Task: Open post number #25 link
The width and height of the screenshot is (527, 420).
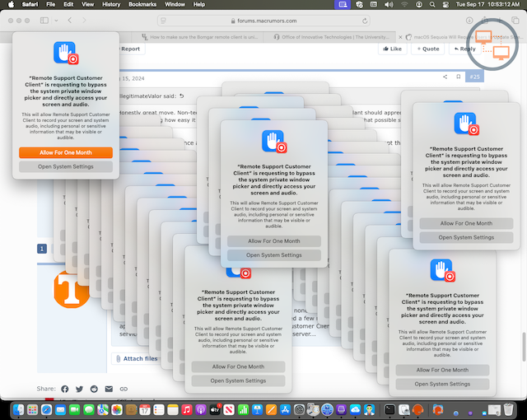Action: [474, 77]
